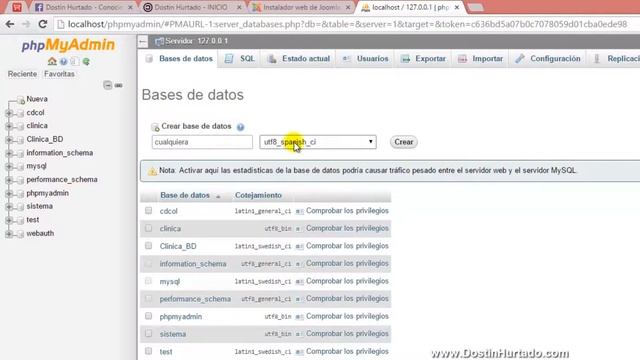Select the Bases de datos tab
This screenshot has height=360, width=640.
click(178, 59)
